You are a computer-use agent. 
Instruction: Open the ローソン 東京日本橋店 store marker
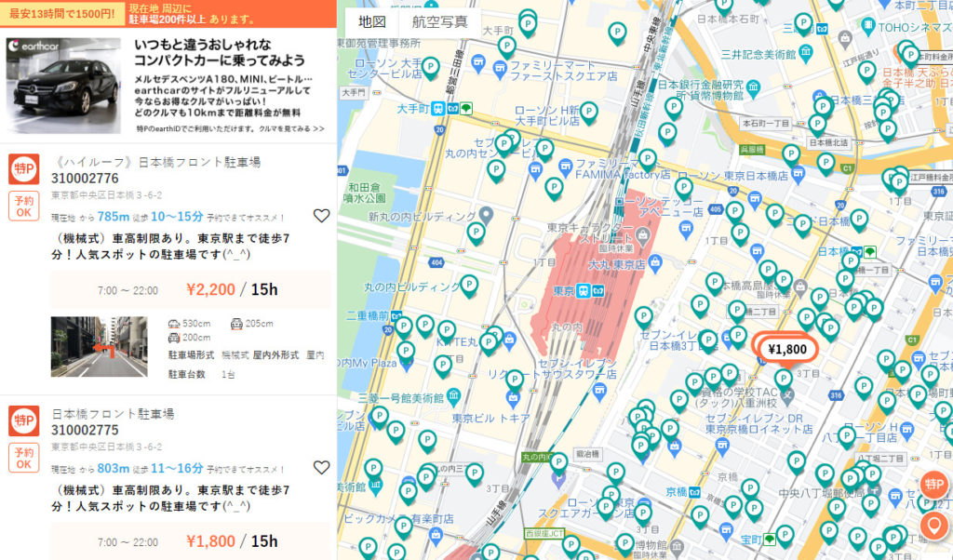pos(798,174)
